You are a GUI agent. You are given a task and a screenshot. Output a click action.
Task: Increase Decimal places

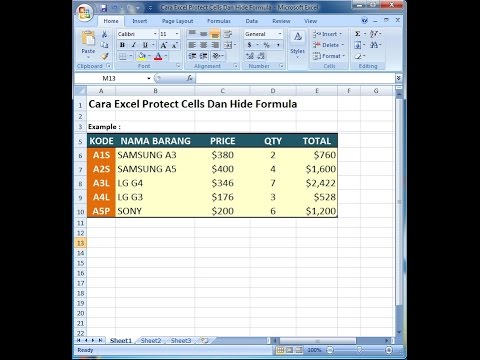(x=250, y=56)
